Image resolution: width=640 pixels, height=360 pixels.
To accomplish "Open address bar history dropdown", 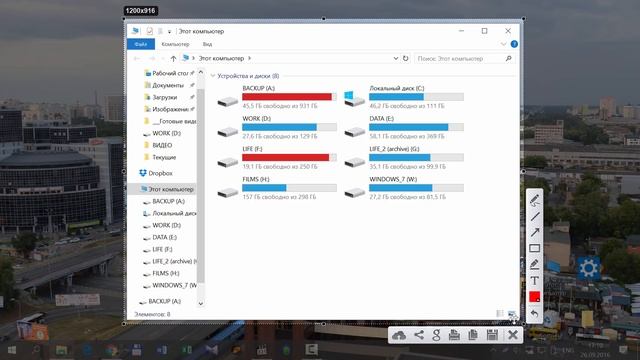I will point(396,58).
